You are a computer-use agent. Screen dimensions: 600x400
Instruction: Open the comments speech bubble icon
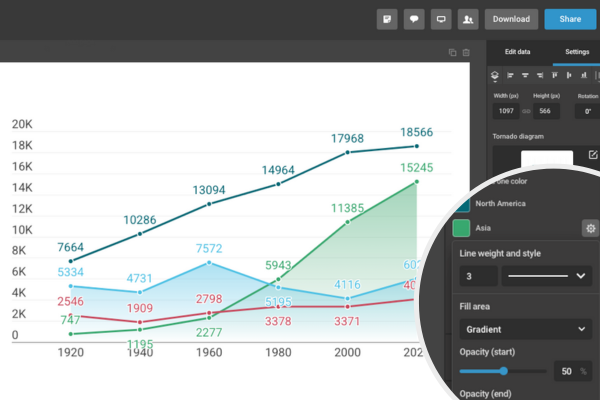414,19
